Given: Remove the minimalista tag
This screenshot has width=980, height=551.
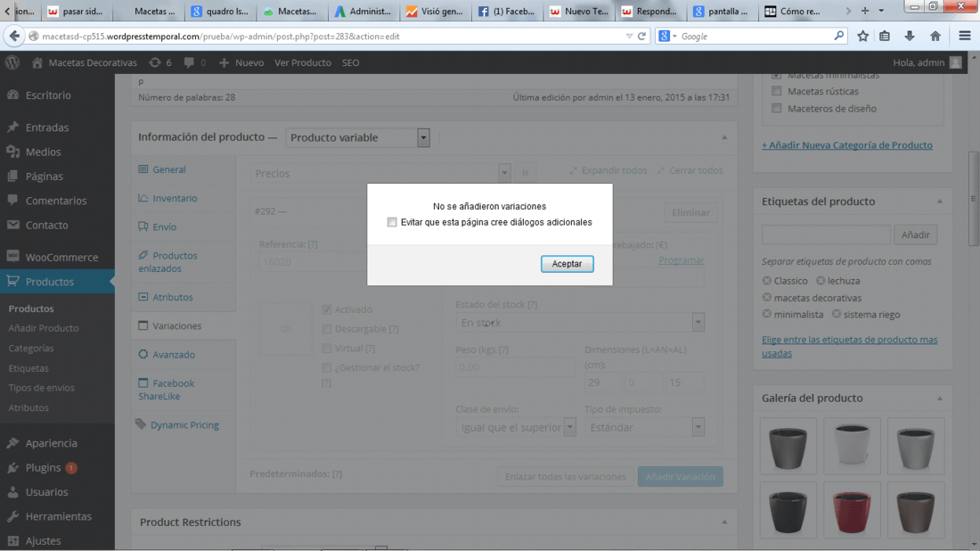Looking at the screenshot, I should tap(767, 314).
